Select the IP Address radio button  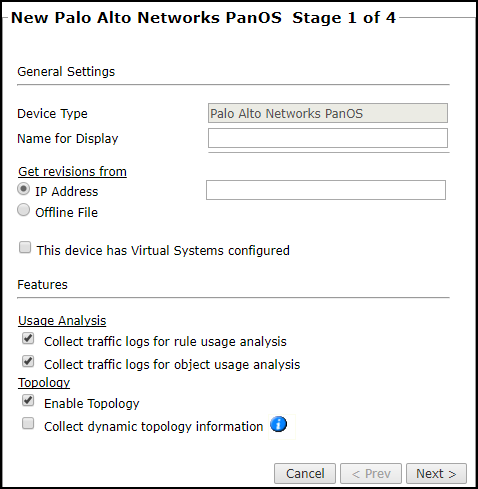pyautogui.click(x=23, y=189)
